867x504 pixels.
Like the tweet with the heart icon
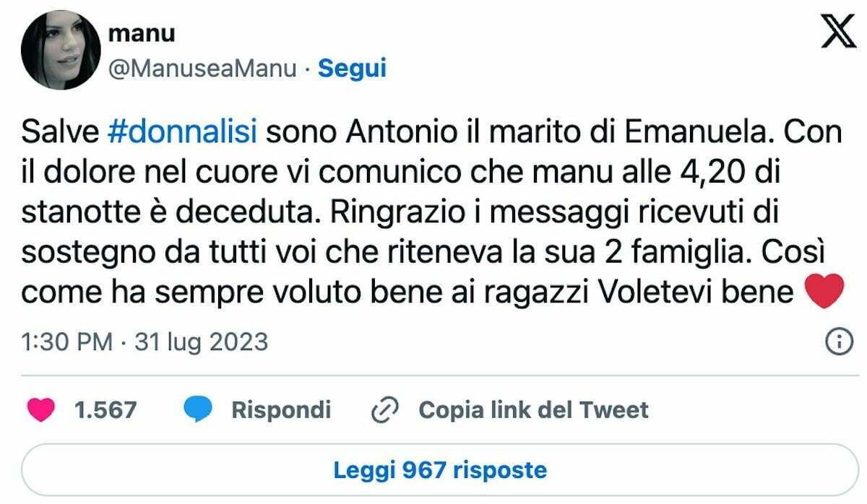pos(42,410)
